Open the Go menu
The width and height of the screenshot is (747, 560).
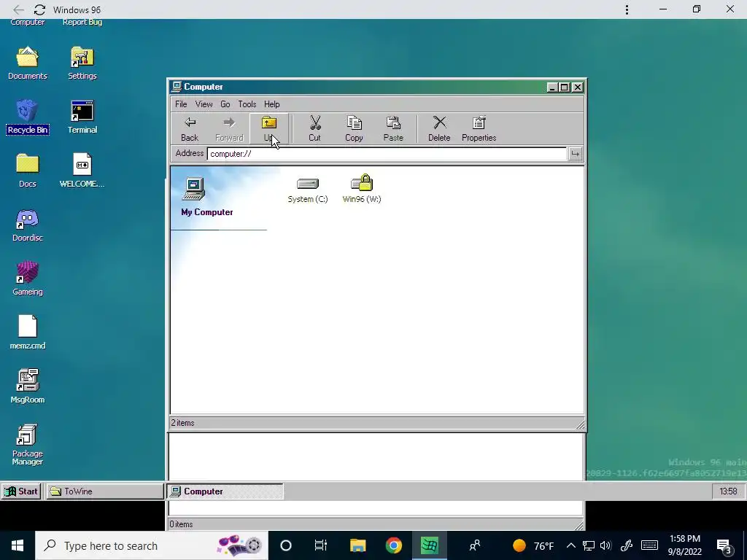[x=225, y=104]
